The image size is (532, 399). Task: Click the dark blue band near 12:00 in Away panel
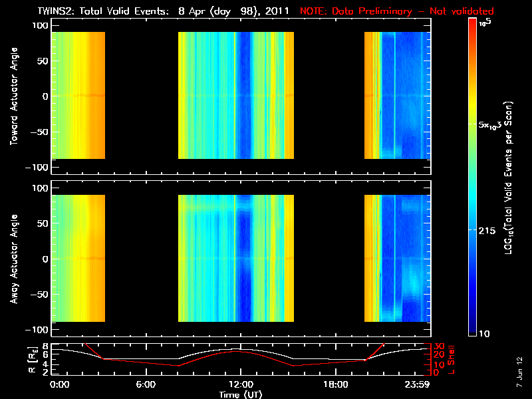pos(245,258)
